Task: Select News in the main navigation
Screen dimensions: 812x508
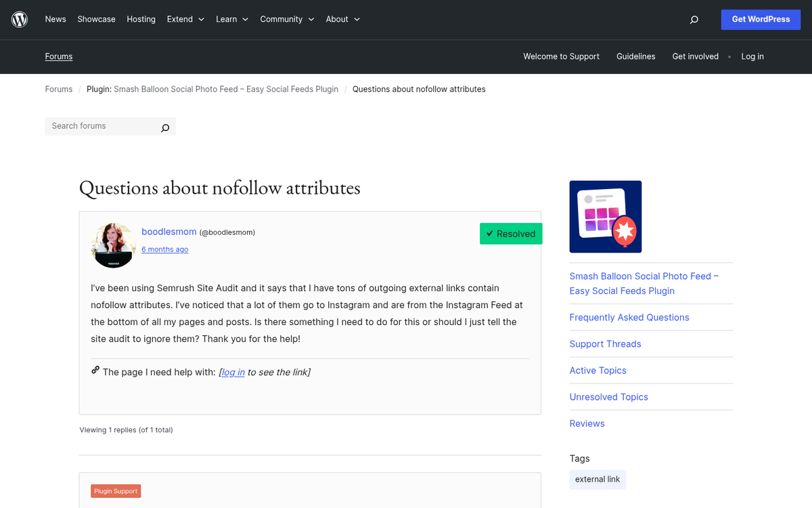Action: tap(55, 19)
